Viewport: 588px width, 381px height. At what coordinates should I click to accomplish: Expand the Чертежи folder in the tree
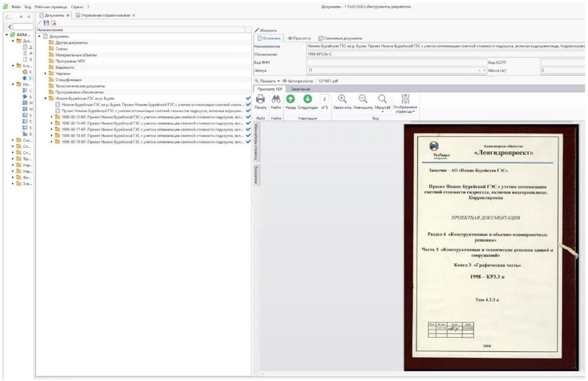point(46,74)
